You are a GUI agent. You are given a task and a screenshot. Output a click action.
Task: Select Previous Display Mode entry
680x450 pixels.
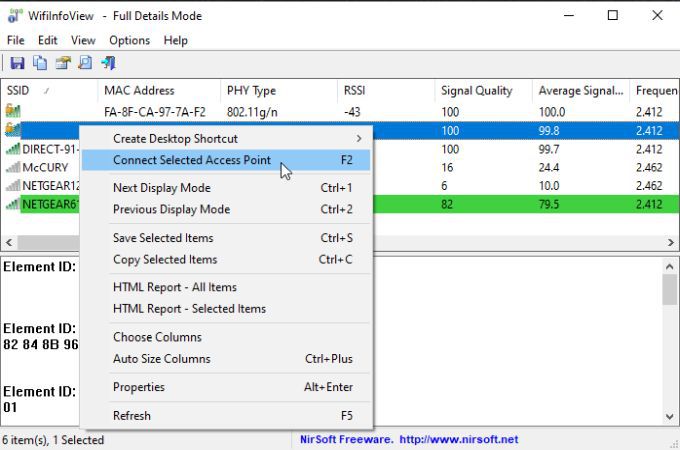pyautogui.click(x=226, y=209)
